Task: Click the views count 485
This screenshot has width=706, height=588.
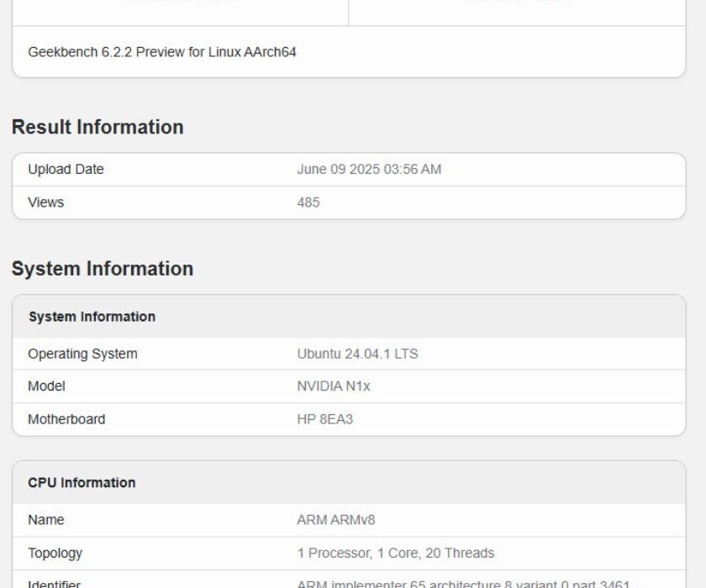Action: 308,202
